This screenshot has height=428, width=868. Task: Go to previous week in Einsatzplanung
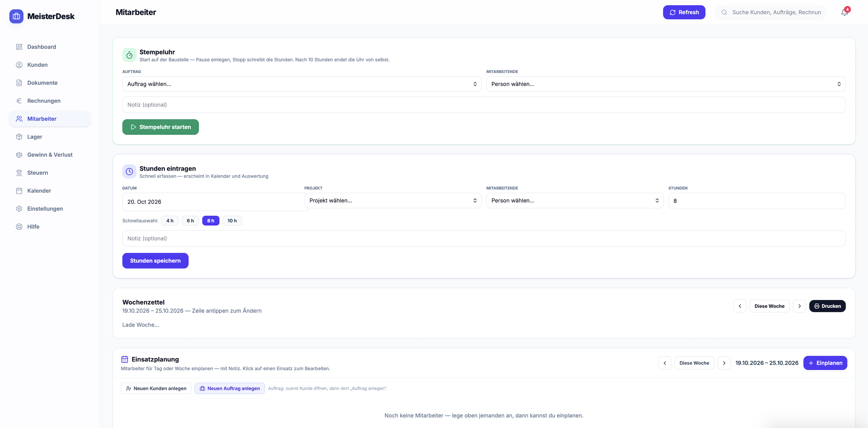[665, 363]
